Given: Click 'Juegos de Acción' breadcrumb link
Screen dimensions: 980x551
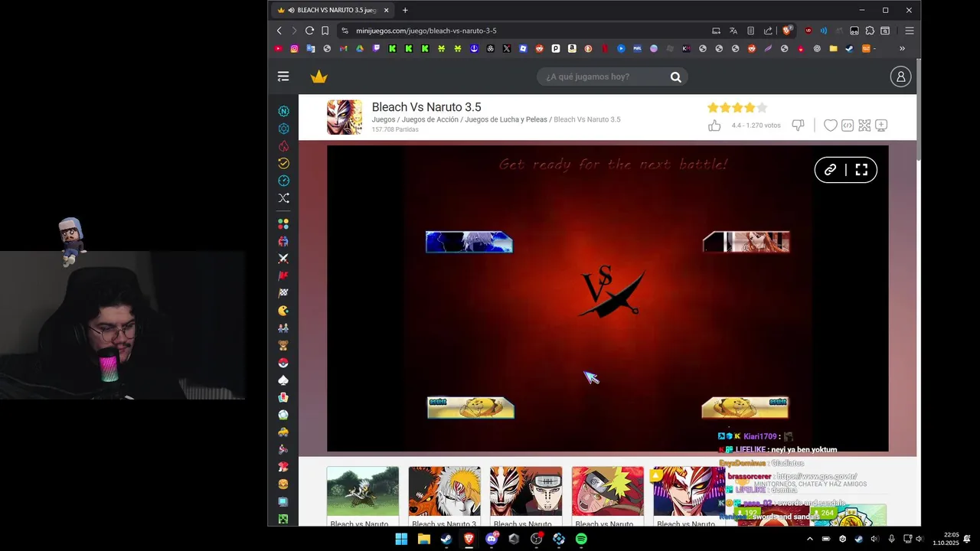Looking at the screenshot, I should pos(430,119).
